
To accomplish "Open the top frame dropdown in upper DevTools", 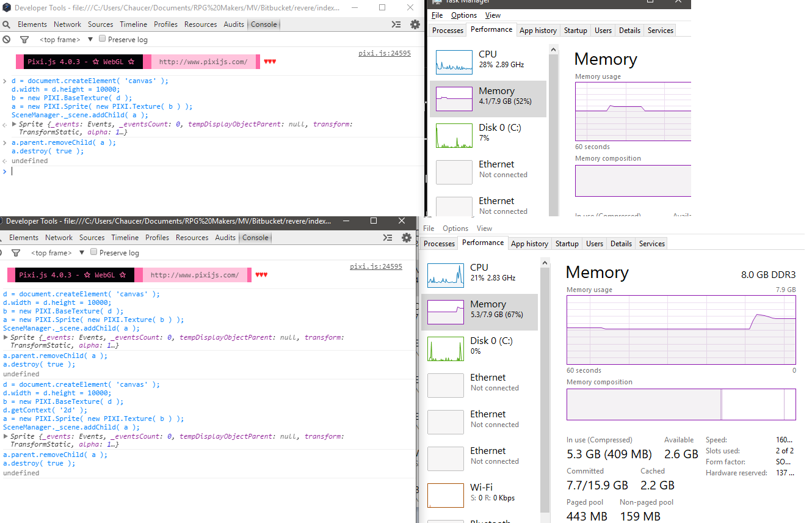I will point(90,40).
